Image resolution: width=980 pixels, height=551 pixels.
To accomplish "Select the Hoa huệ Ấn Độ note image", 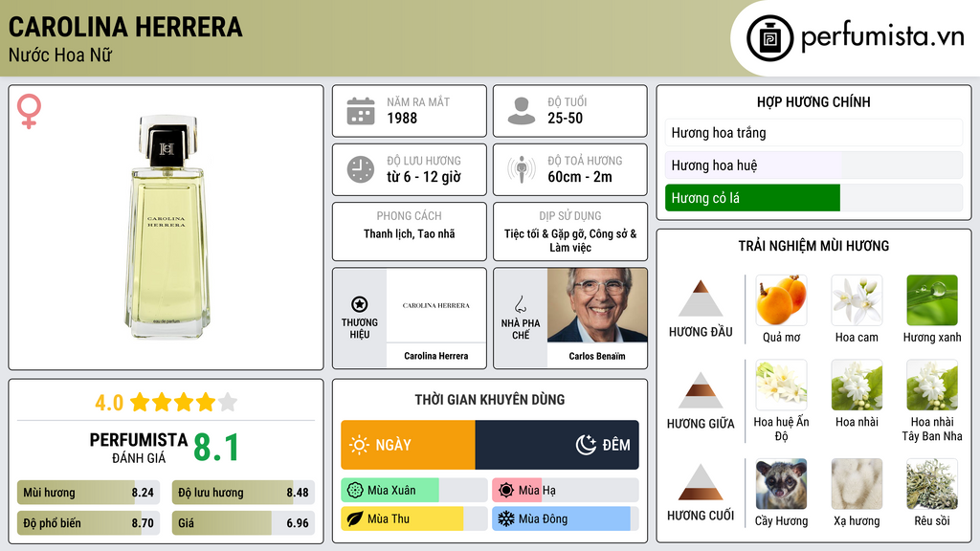I will tap(781, 385).
